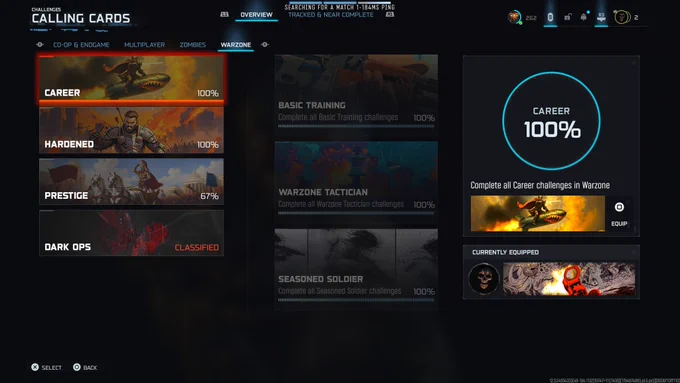Click the Career rocket calling card preview
Image resolution: width=680 pixels, height=383 pixels.
(x=538, y=213)
